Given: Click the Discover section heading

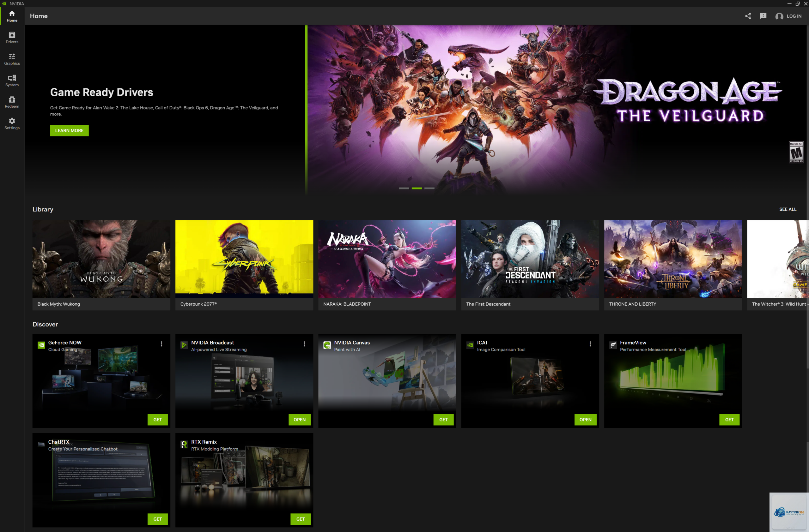Looking at the screenshot, I should [45, 324].
